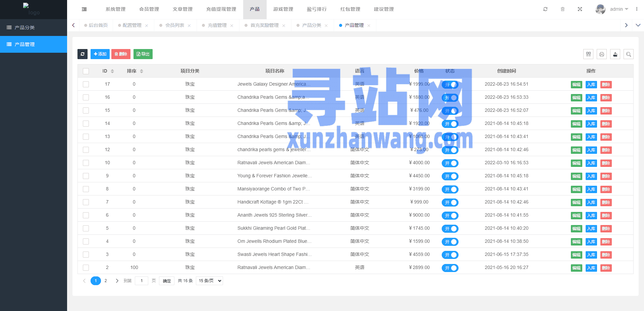Click the dark table refresh button
This screenshot has height=311, width=644.
tap(83, 54)
